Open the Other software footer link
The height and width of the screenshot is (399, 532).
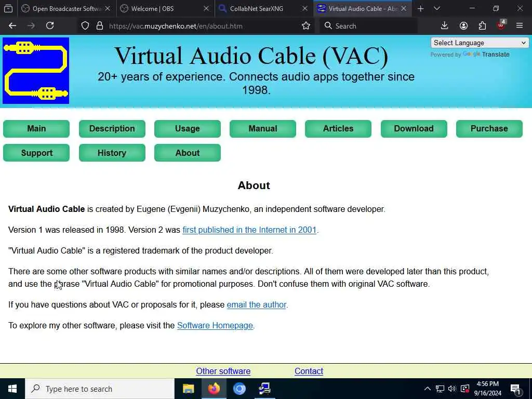tap(223, 371)
